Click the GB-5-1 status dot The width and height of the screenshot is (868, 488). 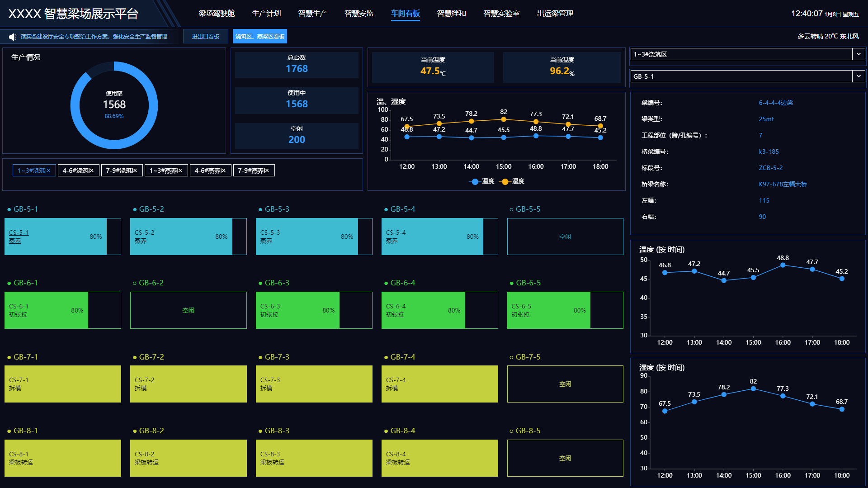click(x=9, y=209)
